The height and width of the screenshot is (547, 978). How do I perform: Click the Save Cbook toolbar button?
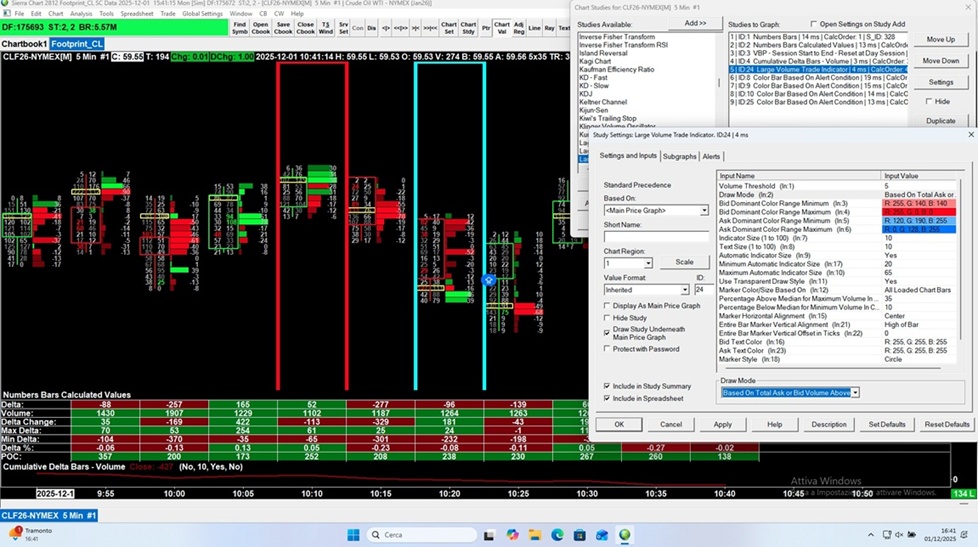[283, 28]
